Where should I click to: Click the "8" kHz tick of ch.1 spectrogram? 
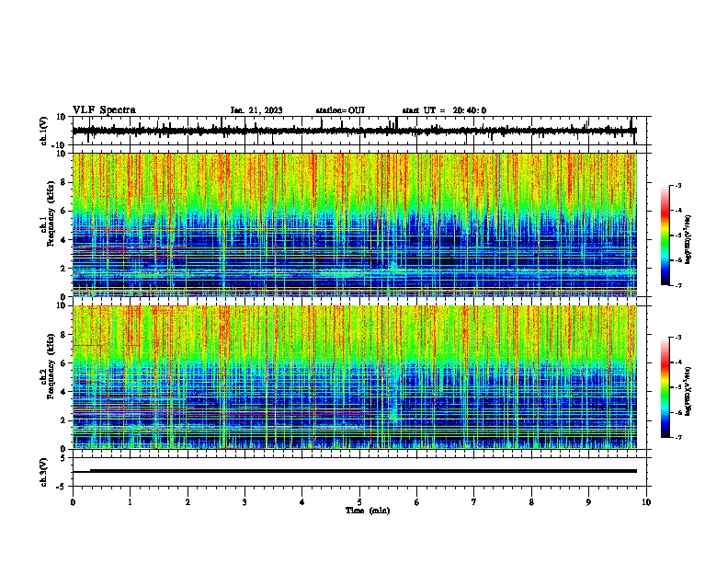coord(63,182)
